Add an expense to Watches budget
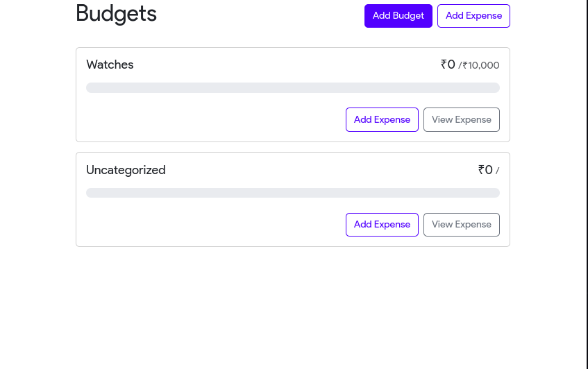This screenshot has height=369, width=588. tap(382, 119)
